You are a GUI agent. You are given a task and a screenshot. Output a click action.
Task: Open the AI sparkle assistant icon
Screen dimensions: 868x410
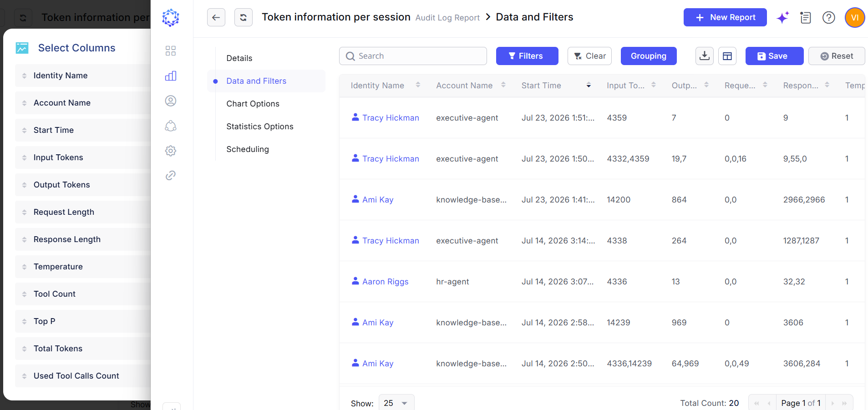coord(783,17)
